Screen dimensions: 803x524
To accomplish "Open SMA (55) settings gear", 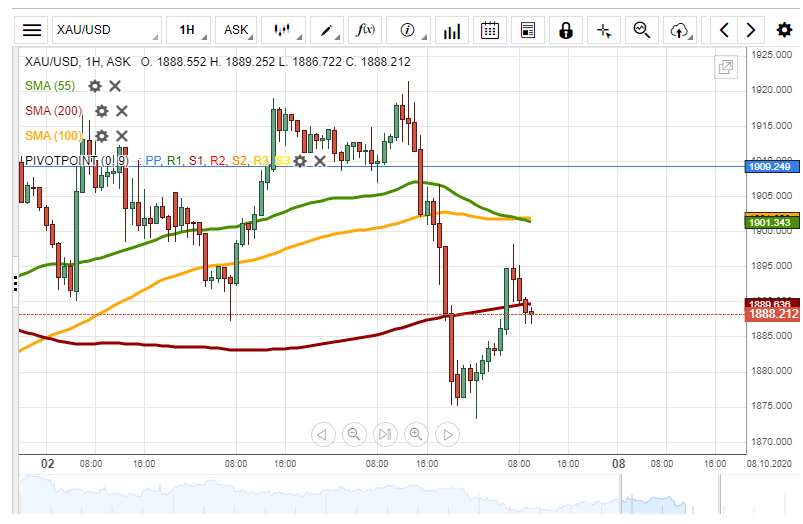I will [95, 86].
